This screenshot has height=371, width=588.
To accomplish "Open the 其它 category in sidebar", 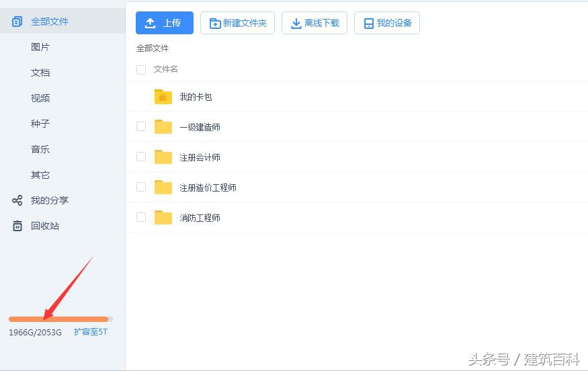I will pyautogui.click(x=40, y=175).
